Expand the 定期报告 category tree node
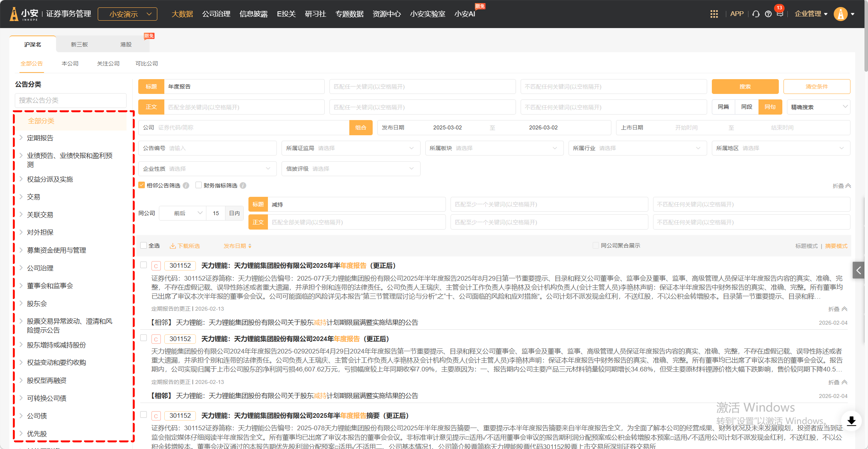Screen dimensions: 868x449 pos(21,138)
